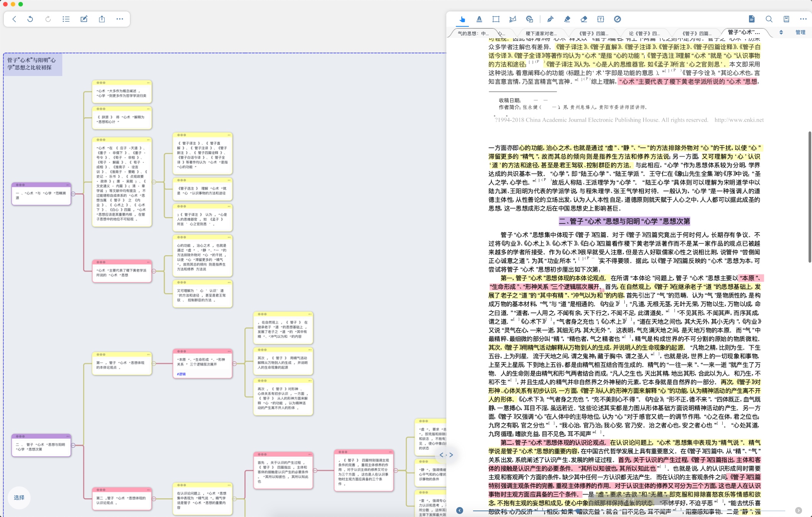
Task: Go to previous page arrow at bottom
Action: coord(460,511)
